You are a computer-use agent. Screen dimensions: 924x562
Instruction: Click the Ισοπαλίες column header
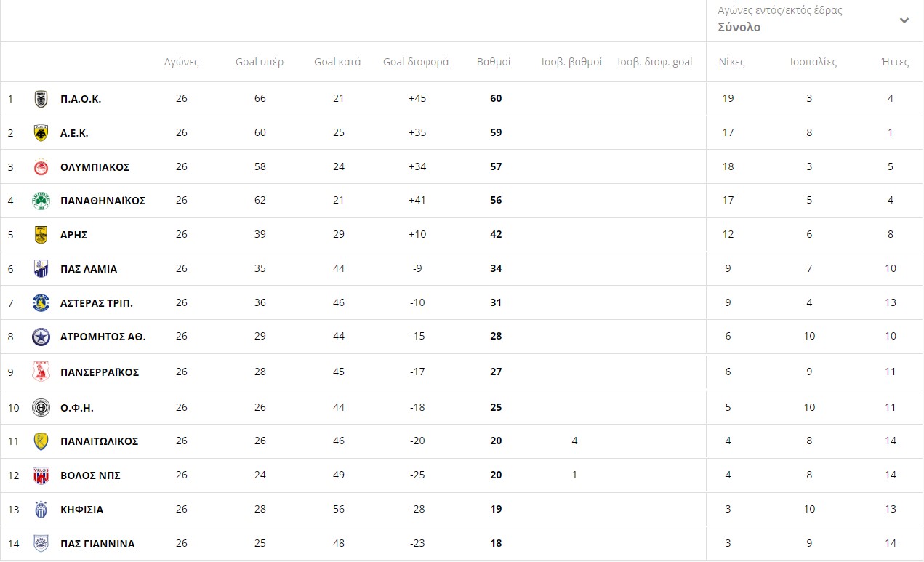813,62
